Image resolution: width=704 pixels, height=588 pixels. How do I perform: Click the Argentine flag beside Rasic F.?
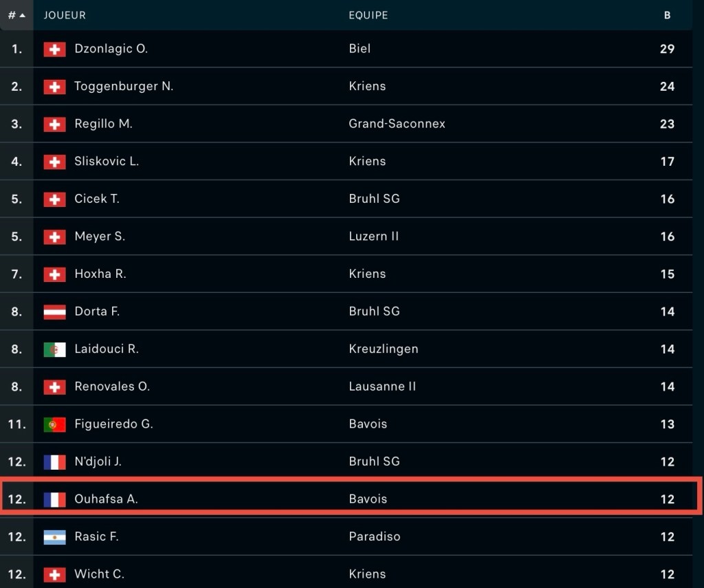point(55,537)
